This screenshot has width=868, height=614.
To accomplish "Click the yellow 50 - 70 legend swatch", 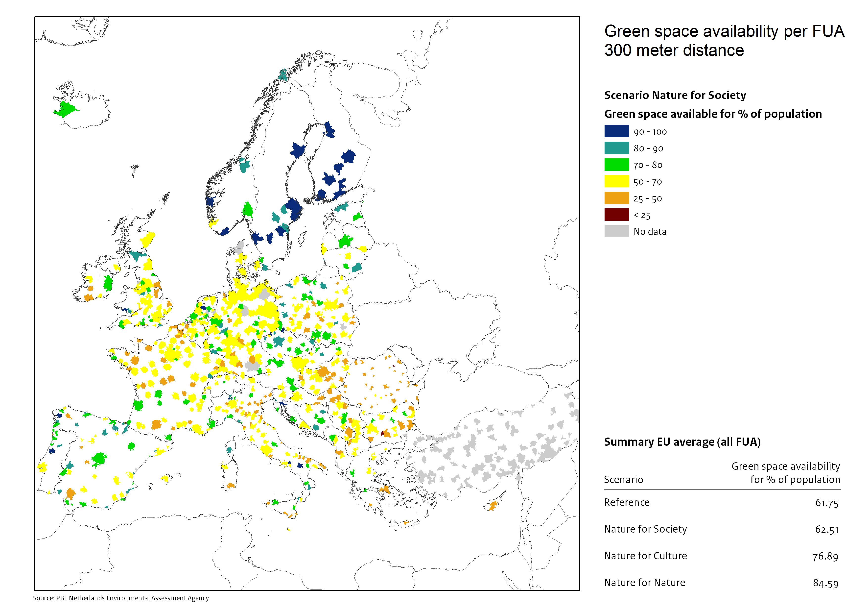I will (x=617, y=181).
